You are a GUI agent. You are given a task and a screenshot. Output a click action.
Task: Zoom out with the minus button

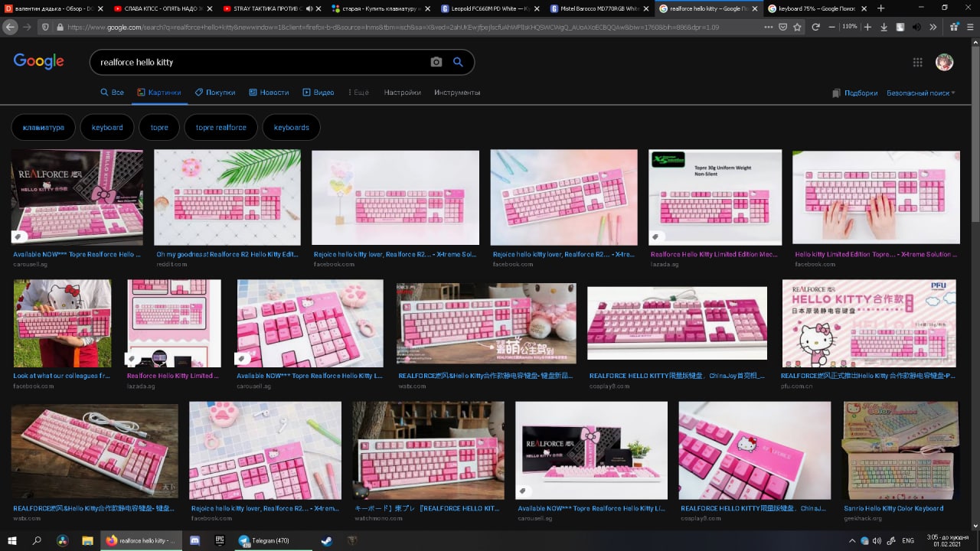pyautogui.click(x=833, y=27)
